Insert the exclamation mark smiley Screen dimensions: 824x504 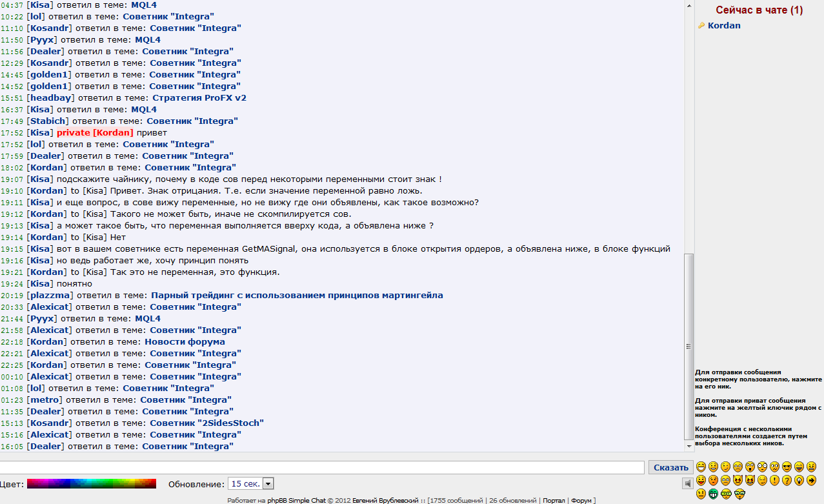click(774, 480)
